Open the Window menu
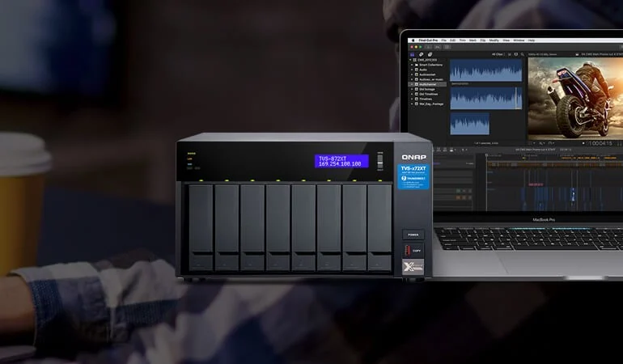The image size is (623, 364). 519,40
